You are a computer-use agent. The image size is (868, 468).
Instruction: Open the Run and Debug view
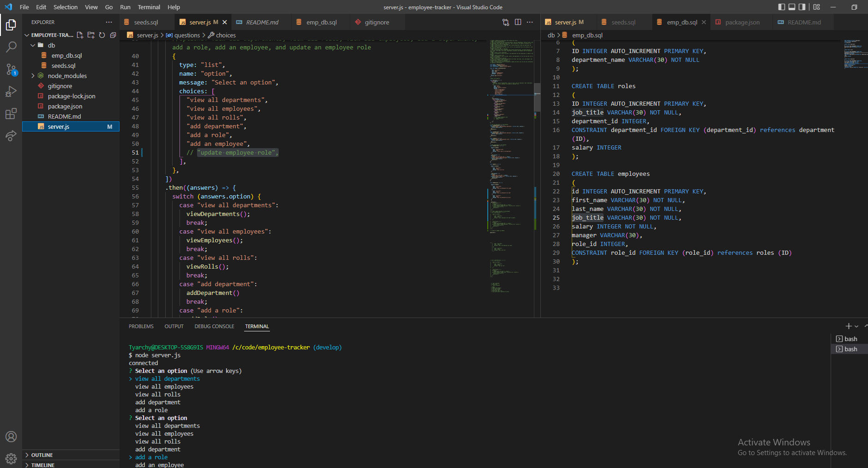pos(11,91)
